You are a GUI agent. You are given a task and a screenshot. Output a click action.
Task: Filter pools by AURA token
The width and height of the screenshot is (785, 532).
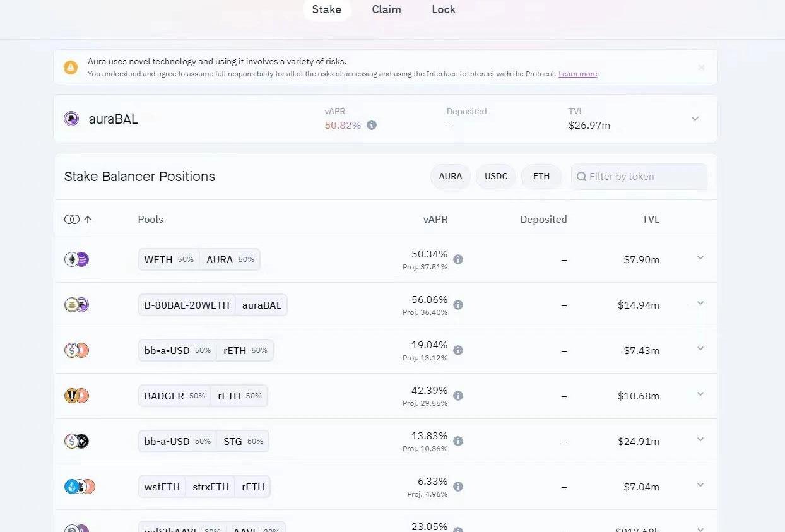point(451,177)
